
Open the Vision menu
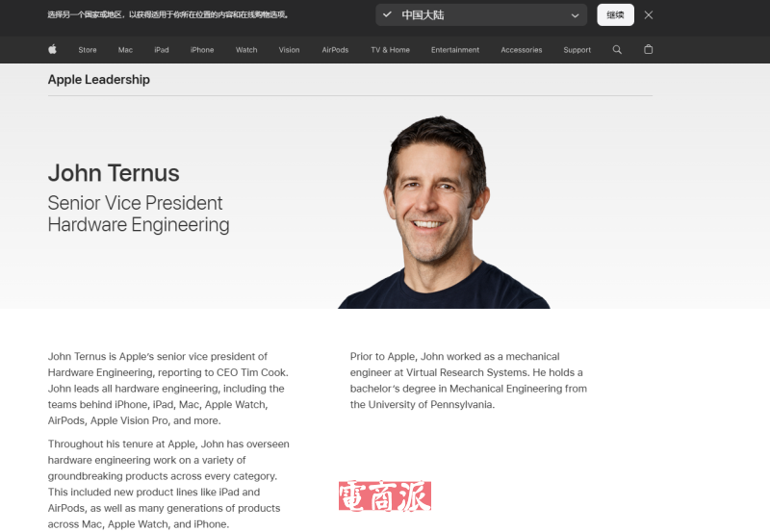pos(289,50)
